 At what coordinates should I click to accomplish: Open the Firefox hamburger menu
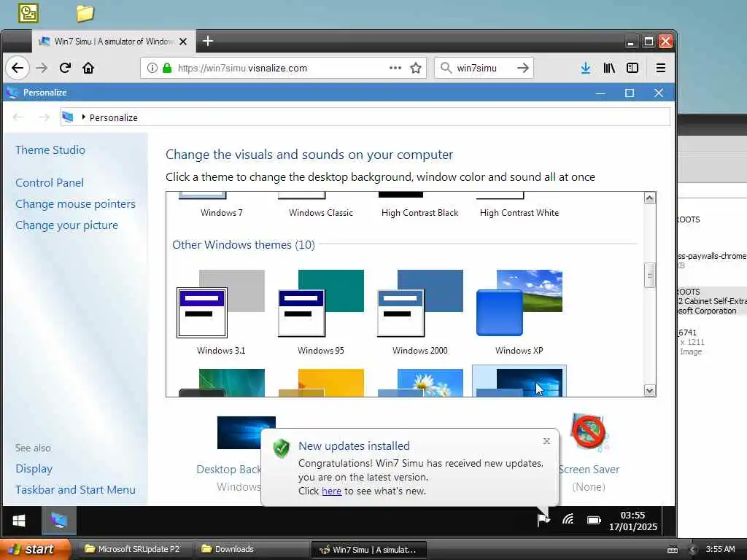(661, 68)
